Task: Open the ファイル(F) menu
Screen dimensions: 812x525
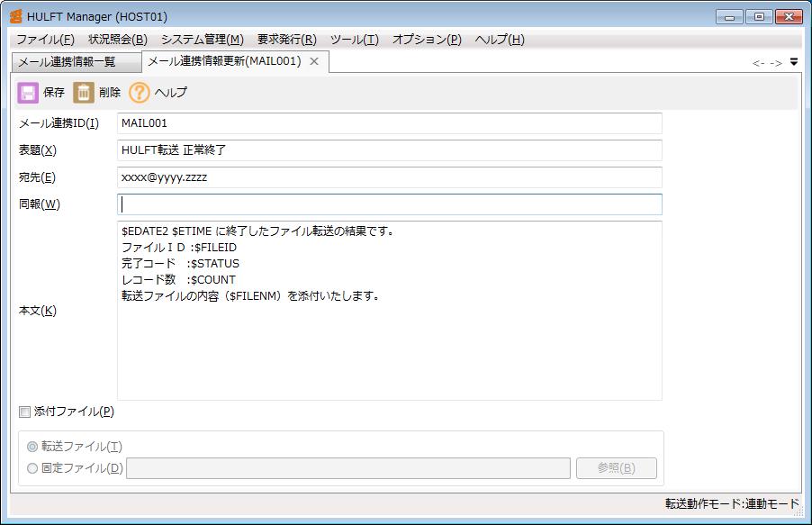Action: coord(46,40)
